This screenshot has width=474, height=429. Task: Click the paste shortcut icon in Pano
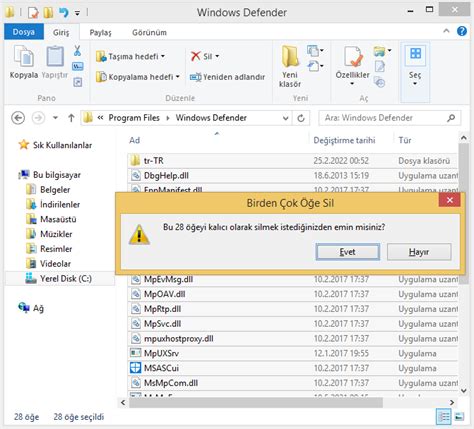[x=78, y=82]
